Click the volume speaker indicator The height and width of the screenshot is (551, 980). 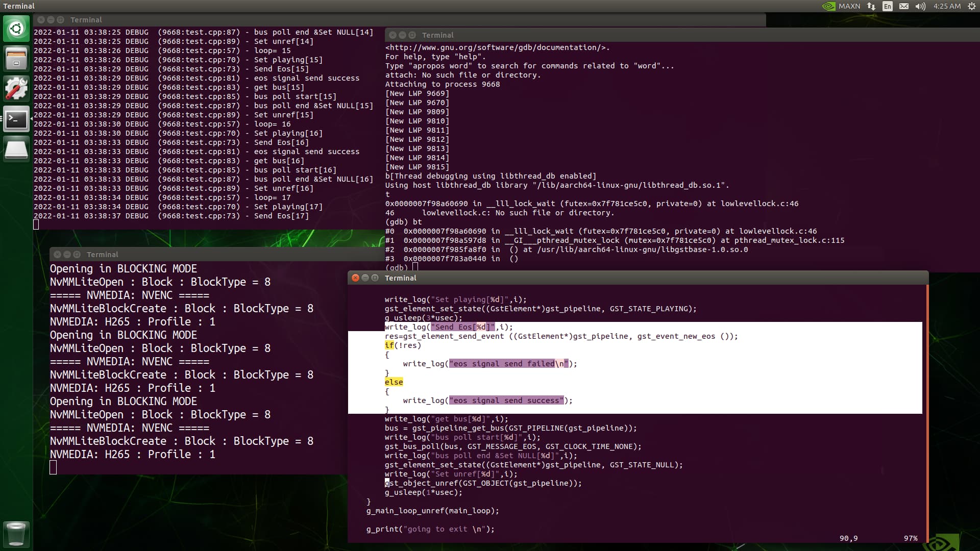click(x=920, y=6)
